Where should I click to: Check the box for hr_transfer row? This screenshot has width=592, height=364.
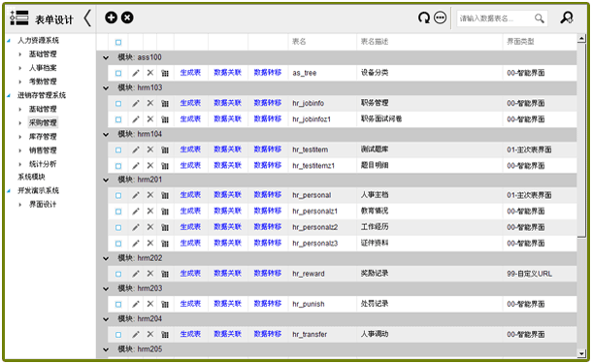118,334
